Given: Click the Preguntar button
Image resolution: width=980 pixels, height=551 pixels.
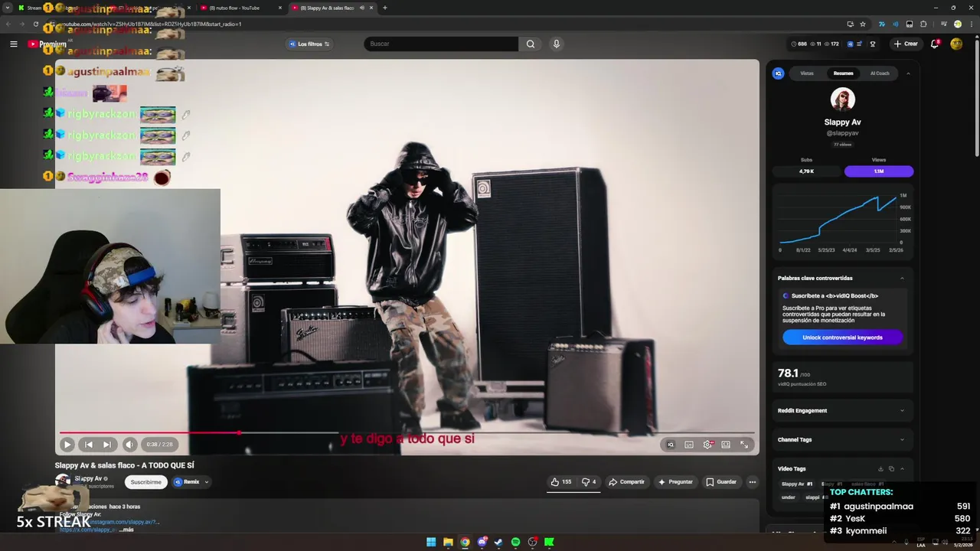Looking at the screenshot, I should pos(675,482).
